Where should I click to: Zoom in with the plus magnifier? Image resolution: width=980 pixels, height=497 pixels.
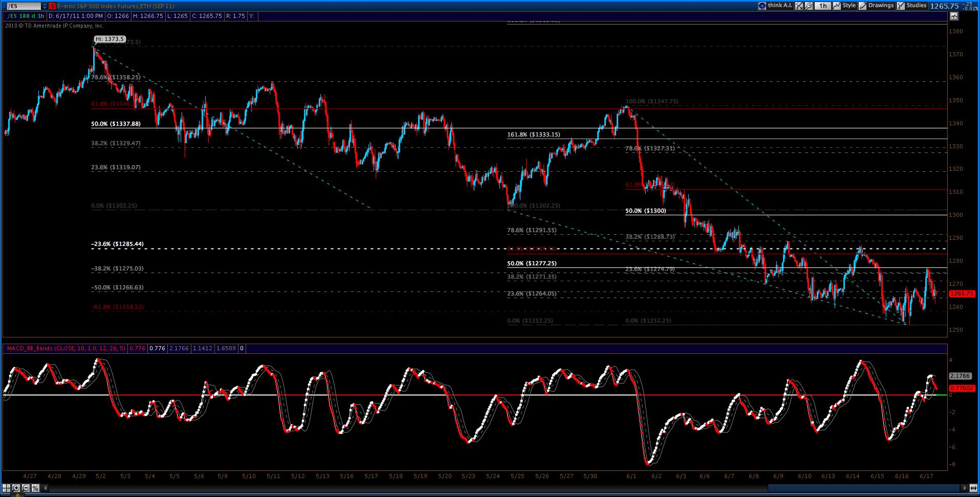click(16, 488)
